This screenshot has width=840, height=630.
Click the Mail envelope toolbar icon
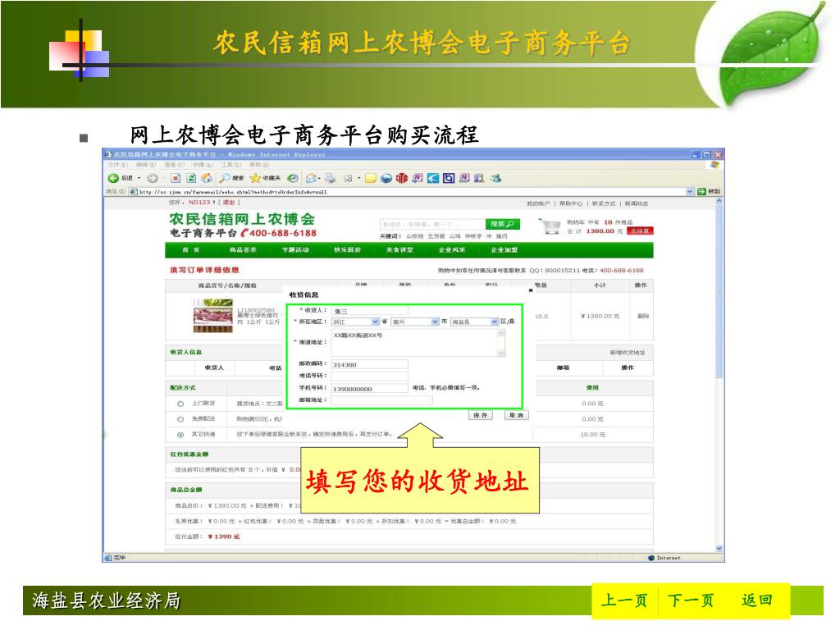pyautogui.click(x=311, y=178)
